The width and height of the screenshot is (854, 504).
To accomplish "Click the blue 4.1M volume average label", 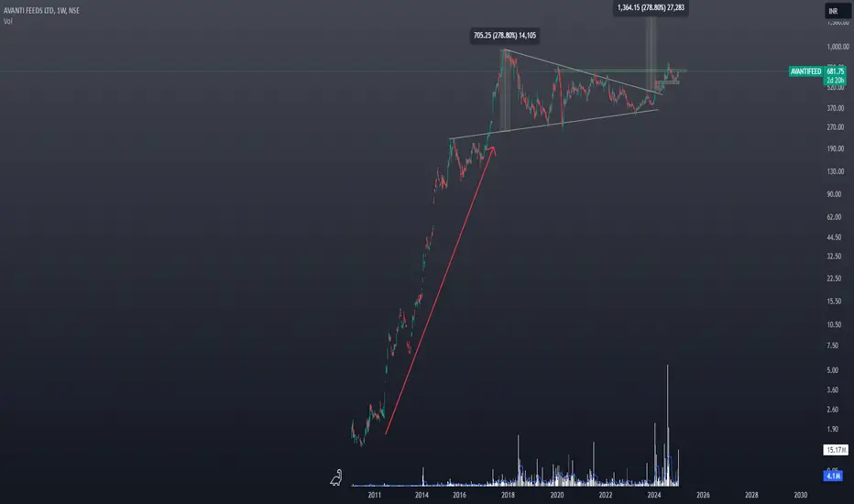I will pos(833,476).
